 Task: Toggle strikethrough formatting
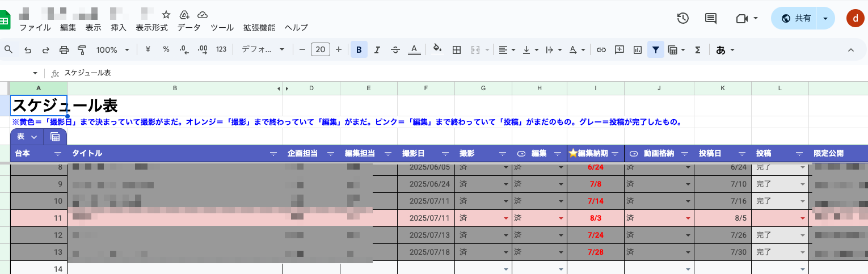coord(395,50)
